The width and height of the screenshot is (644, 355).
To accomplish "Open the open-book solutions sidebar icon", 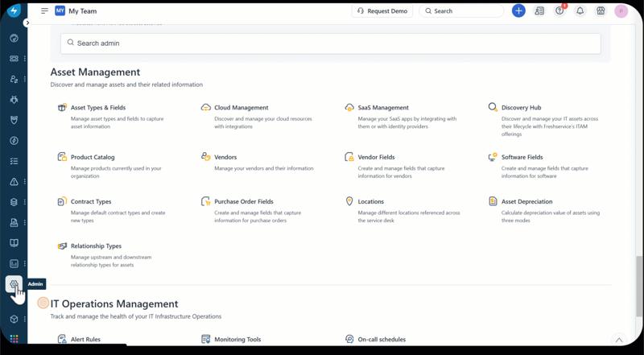I will coord(14,243).
